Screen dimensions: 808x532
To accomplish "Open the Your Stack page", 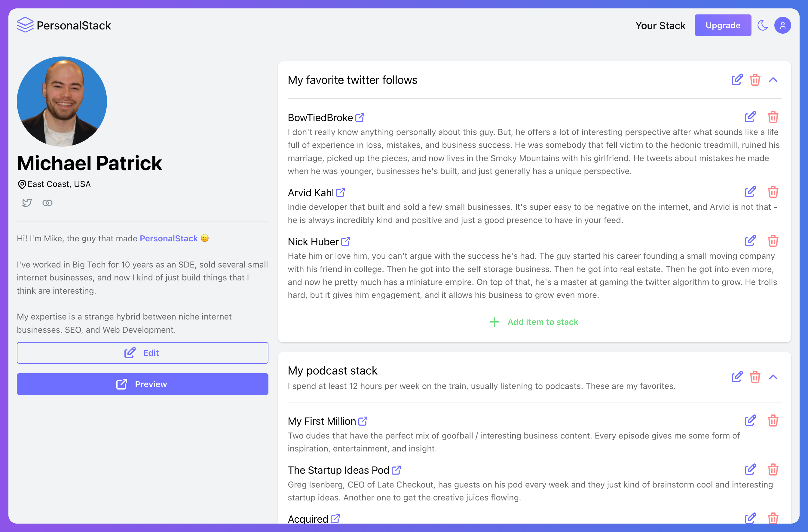I will coord(660,26).
